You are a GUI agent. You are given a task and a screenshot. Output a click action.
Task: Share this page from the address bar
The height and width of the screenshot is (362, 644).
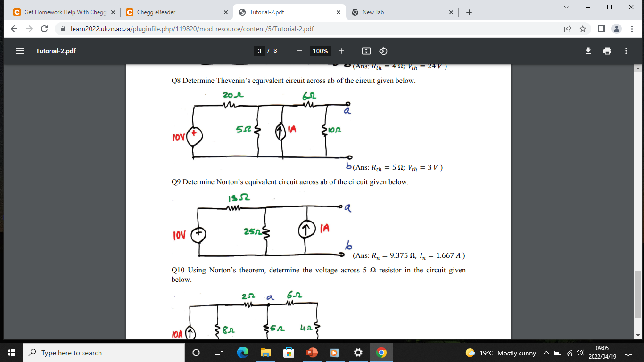[568, 29]
